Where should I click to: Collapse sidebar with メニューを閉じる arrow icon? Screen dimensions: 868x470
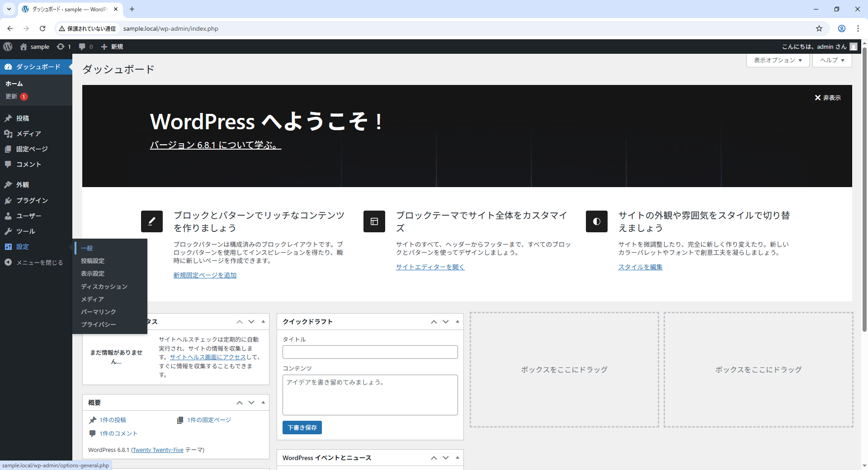(8, 262)
